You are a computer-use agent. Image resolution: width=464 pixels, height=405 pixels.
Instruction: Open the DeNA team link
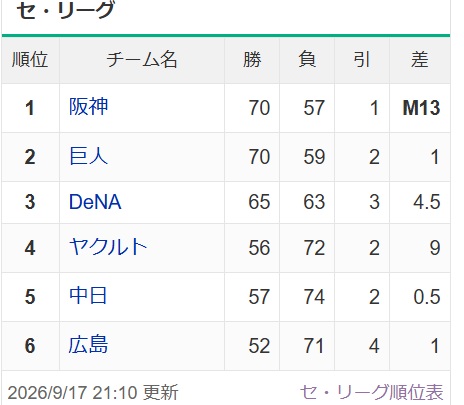coord(95,202)
